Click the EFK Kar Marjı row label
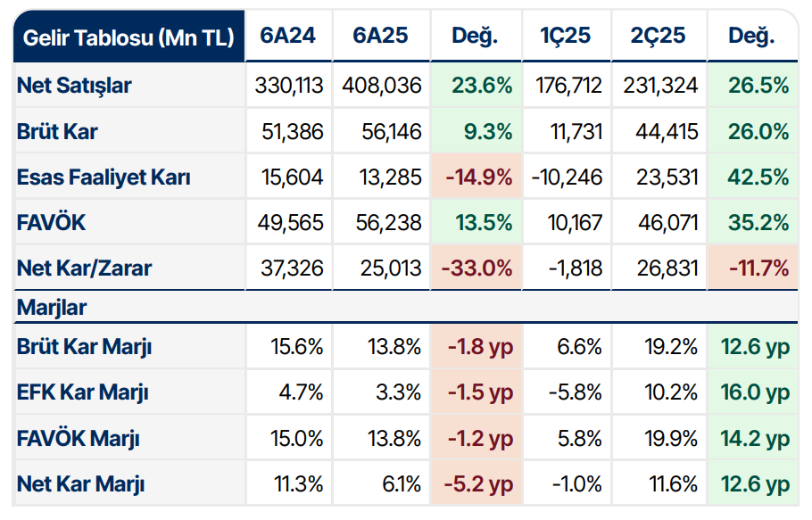This screenshot has height=520, width=812. pyautogui.click(x=83, y=392)
